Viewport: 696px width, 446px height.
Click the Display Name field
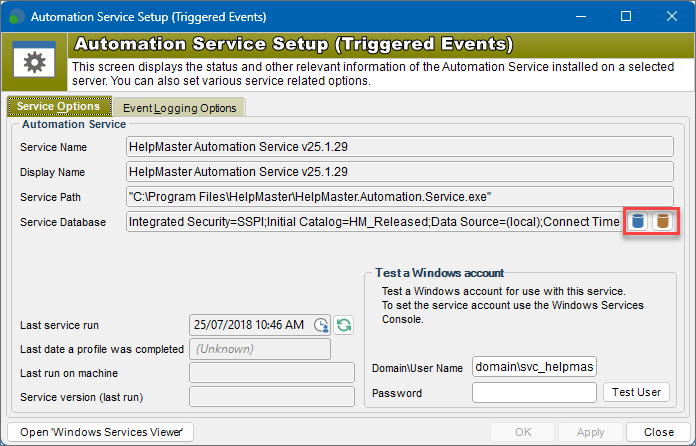click(x=399, y=172)
